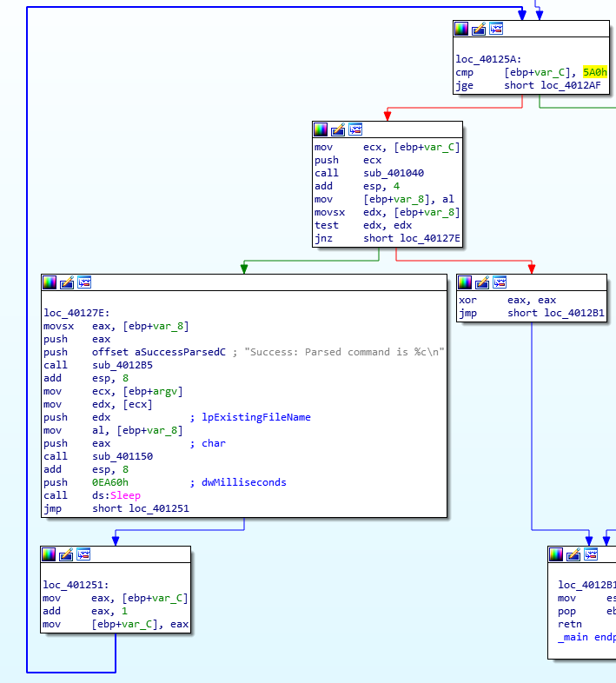Click the group nodes icon in loc_40125A block
616x683 pixels.
click(x=496, y=29)
